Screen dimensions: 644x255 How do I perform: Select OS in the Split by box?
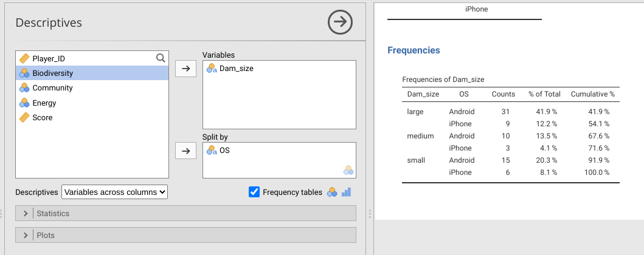pos(224,151)
